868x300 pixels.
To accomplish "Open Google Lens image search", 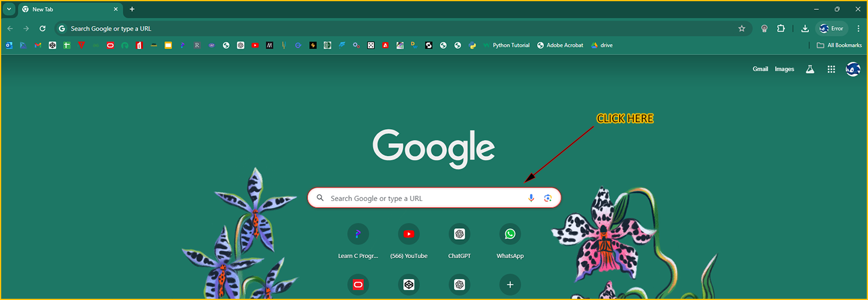I will (x=547, y=198).
